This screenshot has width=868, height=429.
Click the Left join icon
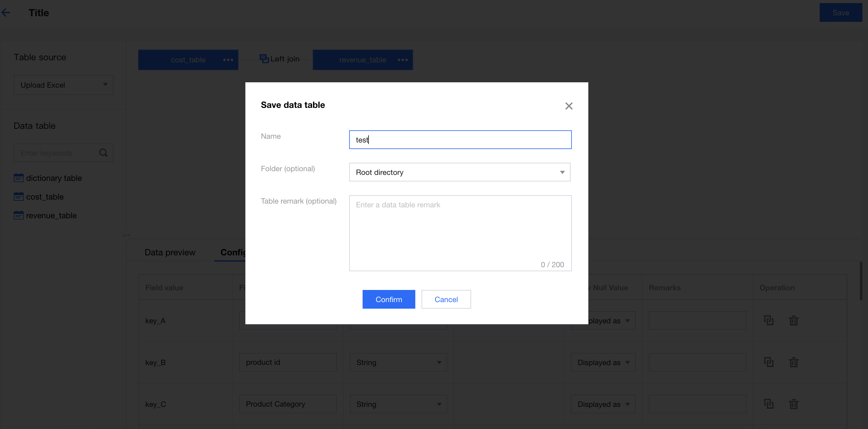tap(264, 59)
